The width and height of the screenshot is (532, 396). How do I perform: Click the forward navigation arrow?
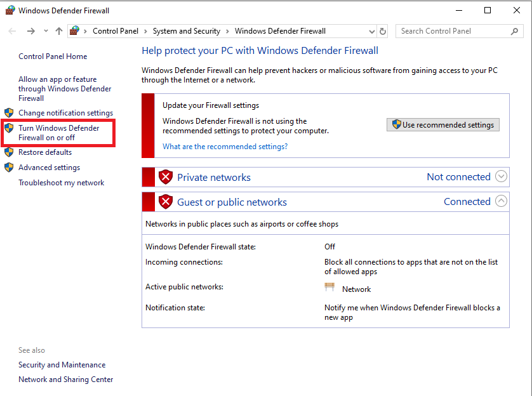30,31
